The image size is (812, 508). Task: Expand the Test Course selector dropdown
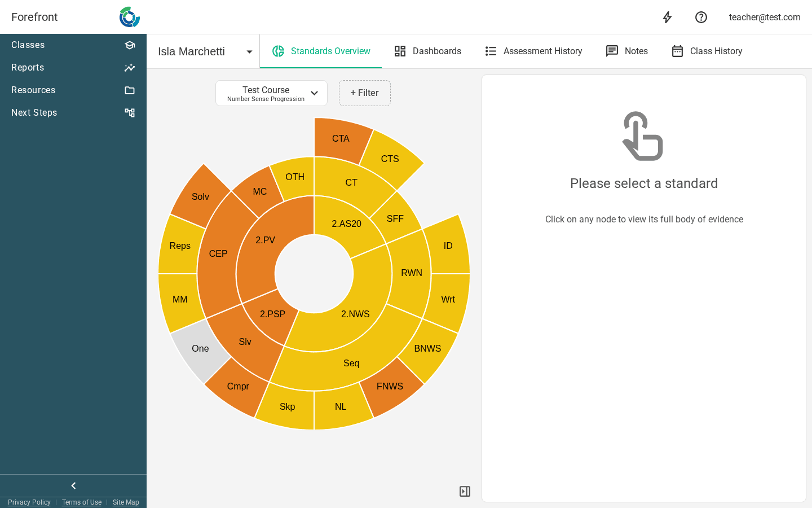tap(271, 93)
